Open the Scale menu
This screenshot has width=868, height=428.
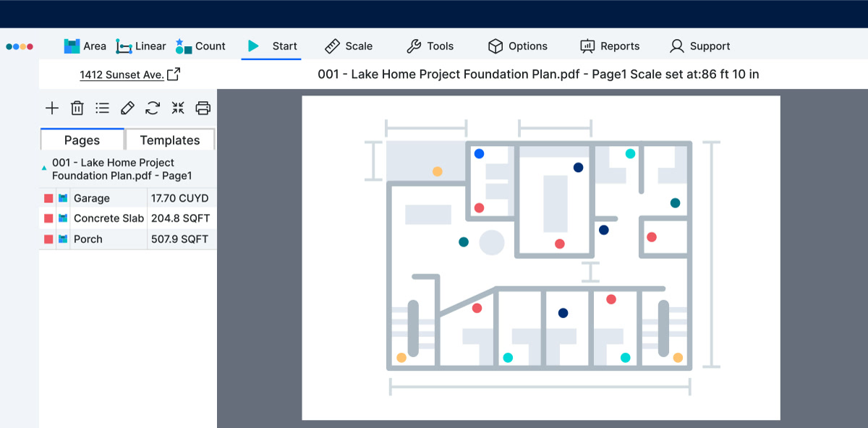click(x=349, y=46)
